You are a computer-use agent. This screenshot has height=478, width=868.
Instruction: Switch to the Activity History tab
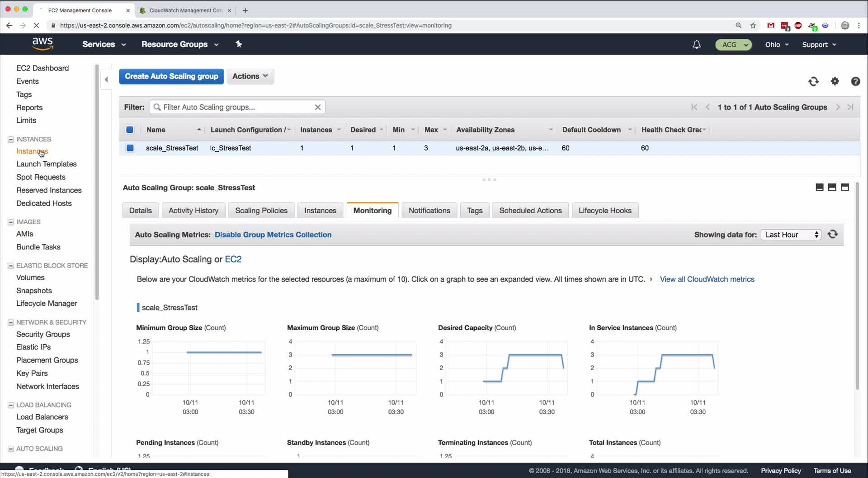point(193,211)
